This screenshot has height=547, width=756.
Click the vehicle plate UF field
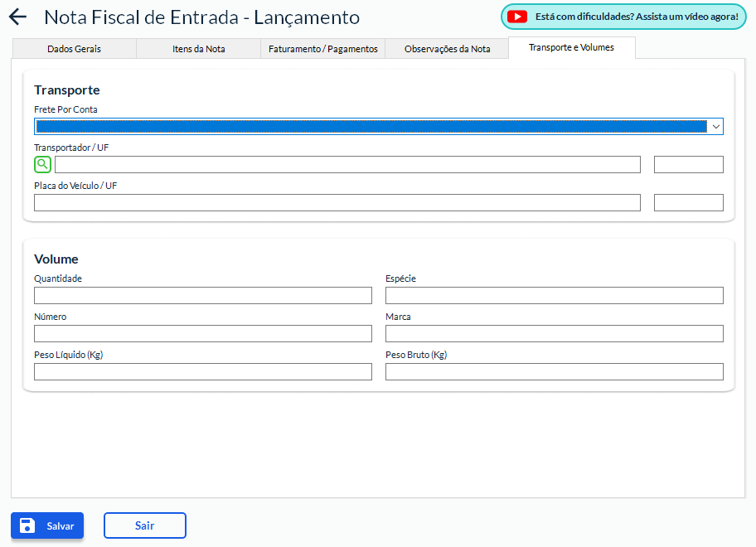point(688,202)
